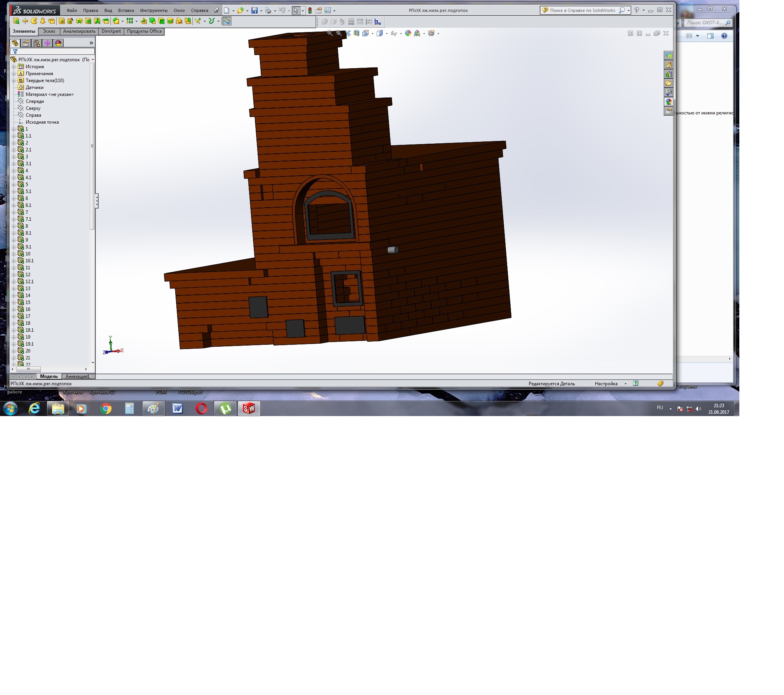The width and height of the screenshot is (784, 695).
Task: Open the PropertyManager tab icon
Action: coord(26,43)
